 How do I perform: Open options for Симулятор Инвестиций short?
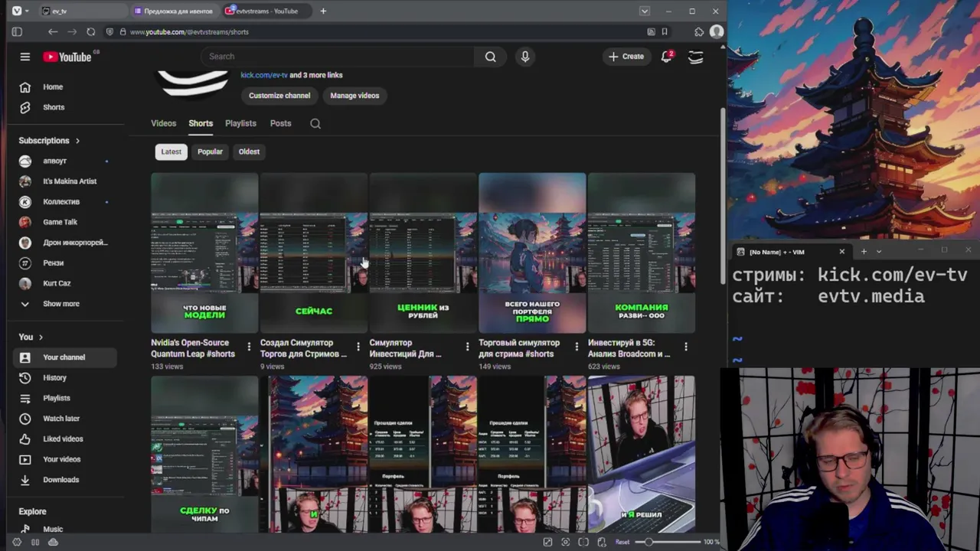(x=467, y=347)
